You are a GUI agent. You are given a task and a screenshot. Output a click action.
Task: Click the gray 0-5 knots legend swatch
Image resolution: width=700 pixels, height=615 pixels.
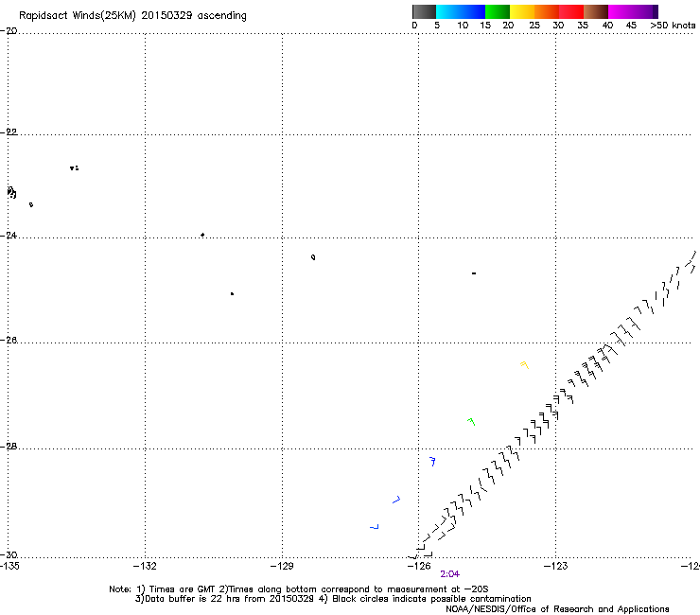coord(424,11)
